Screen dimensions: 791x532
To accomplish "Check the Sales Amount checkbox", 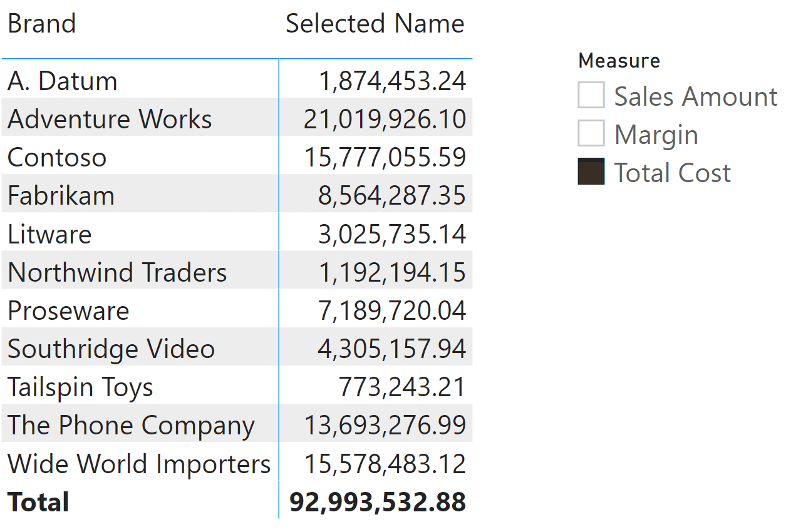I will (591, 96).
